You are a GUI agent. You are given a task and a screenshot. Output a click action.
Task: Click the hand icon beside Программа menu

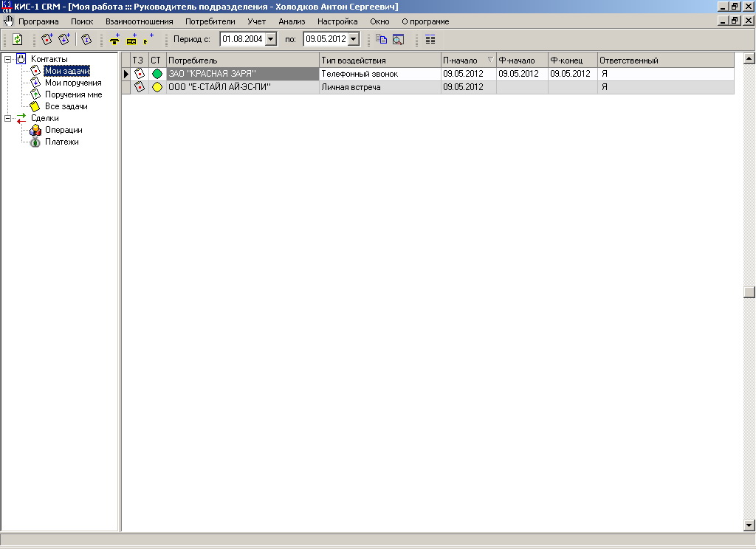(x=9, y=21)
